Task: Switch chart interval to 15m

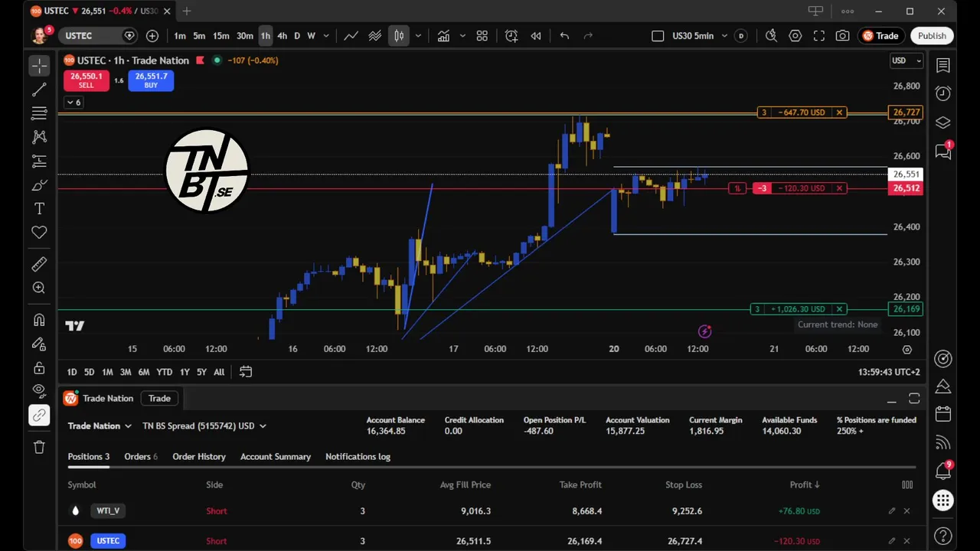Action: [x=221, y=36]
